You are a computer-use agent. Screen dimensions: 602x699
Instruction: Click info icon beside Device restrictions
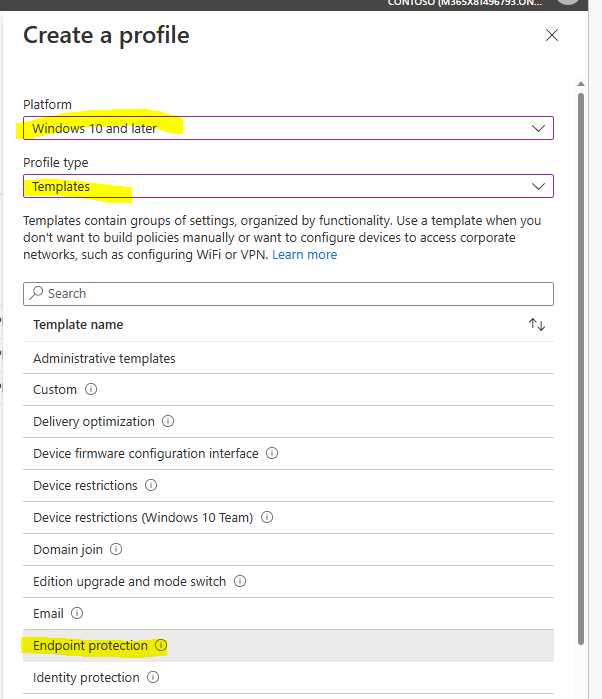(151, 485)
